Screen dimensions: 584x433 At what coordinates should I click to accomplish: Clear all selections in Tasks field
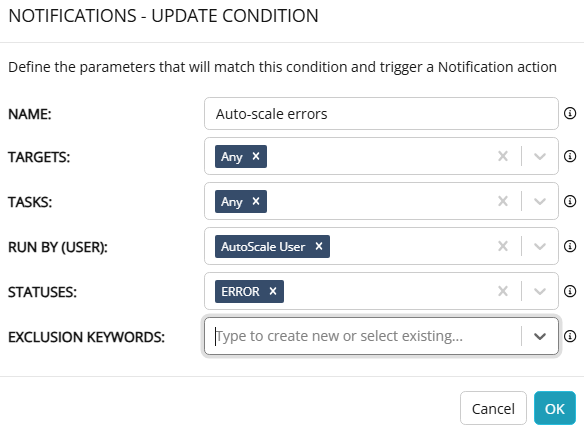503,201
